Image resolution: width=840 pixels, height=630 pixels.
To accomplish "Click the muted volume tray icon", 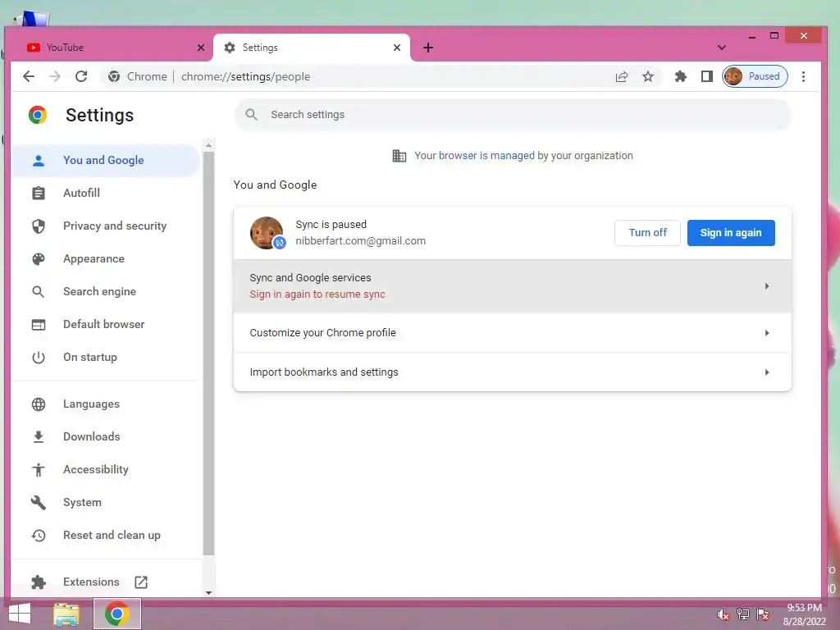I will coord(723,614).
